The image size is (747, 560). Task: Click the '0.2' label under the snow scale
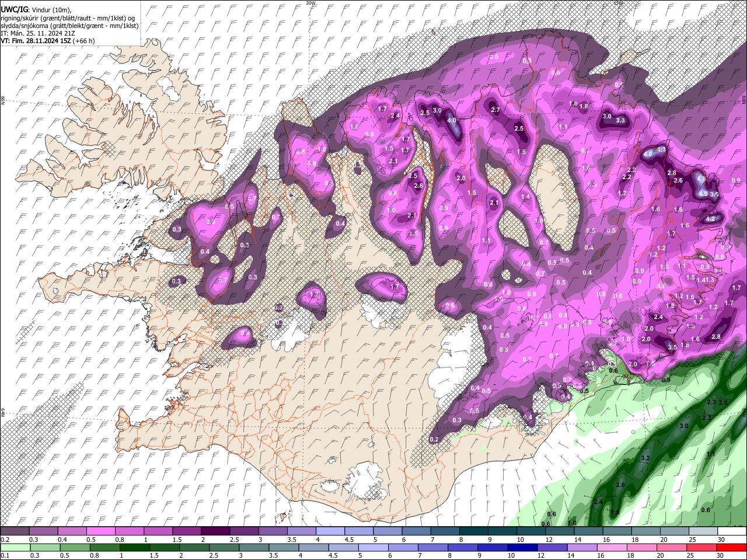tap(4, 540)
